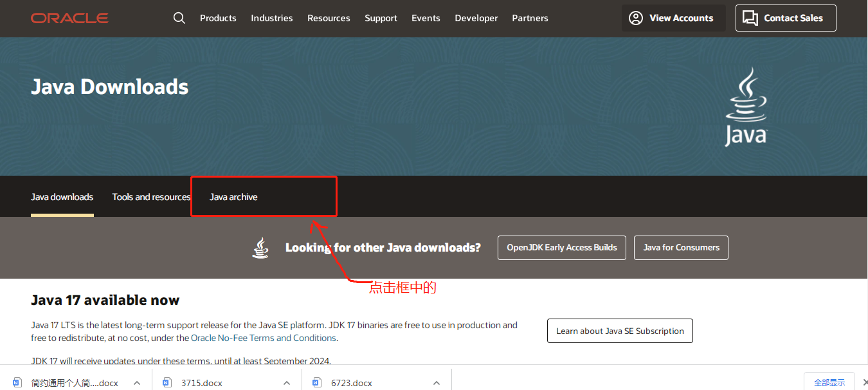The height and width of the screenshot is (390, 868).
Task: Open the 6723.docx downloaded file
Action: click(352, 383)
